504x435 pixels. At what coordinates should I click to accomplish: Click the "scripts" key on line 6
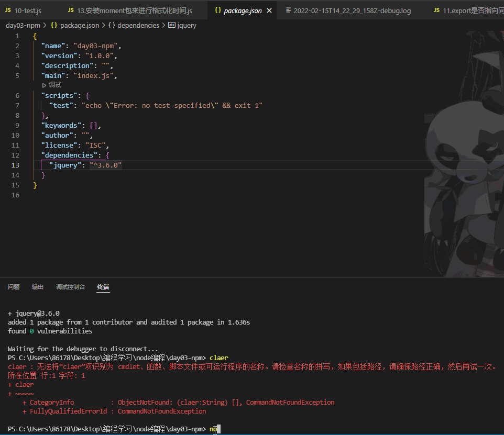tap(59, 96)
